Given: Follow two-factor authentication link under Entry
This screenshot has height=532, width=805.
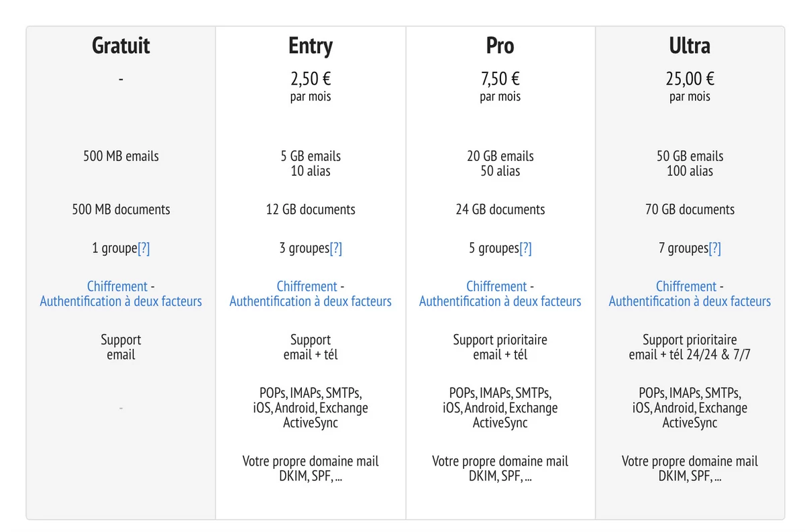Looking at the screenshot, I should (x=311, y=302).
